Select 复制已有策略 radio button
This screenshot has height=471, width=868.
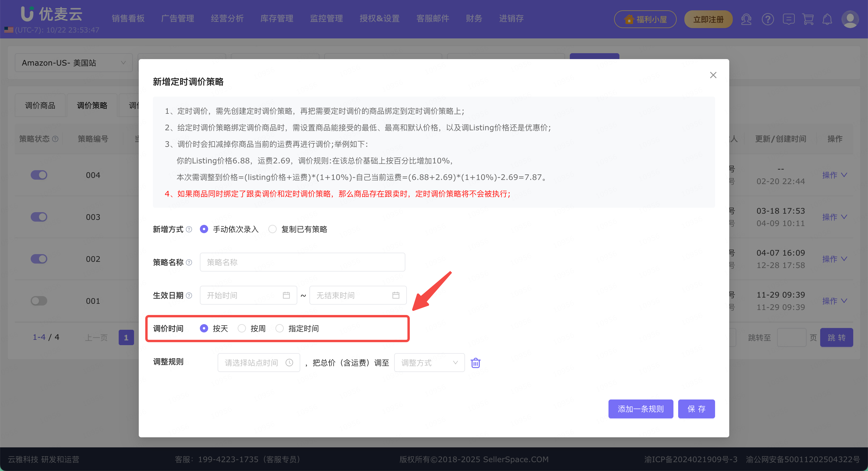(x=272, y=229)
